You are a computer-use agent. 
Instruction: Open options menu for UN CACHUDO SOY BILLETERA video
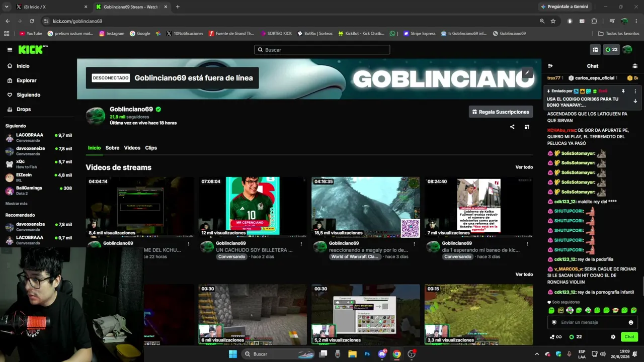click(x=301, y=243)
